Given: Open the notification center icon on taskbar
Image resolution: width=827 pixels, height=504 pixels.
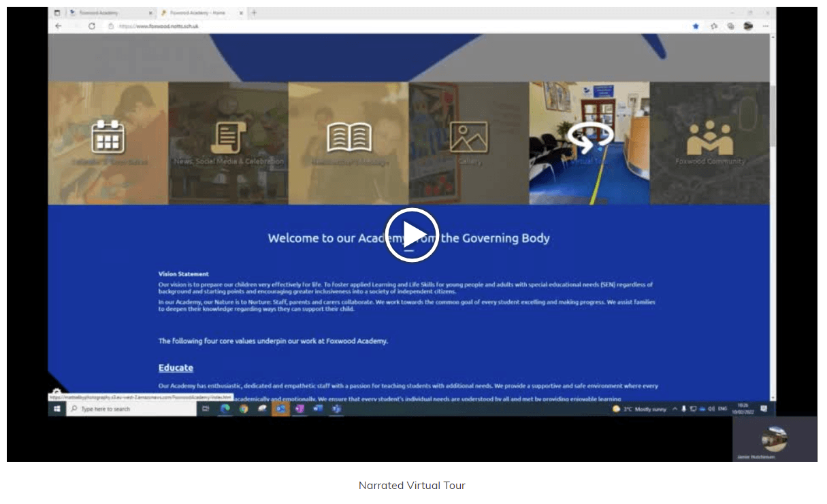Looking at the screenshot, I should coord(764,409).
